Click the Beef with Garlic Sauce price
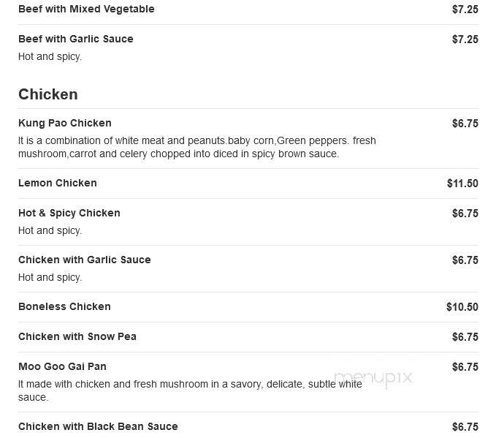The width and height of the screenshot is (504, 438). click(465, 39)
